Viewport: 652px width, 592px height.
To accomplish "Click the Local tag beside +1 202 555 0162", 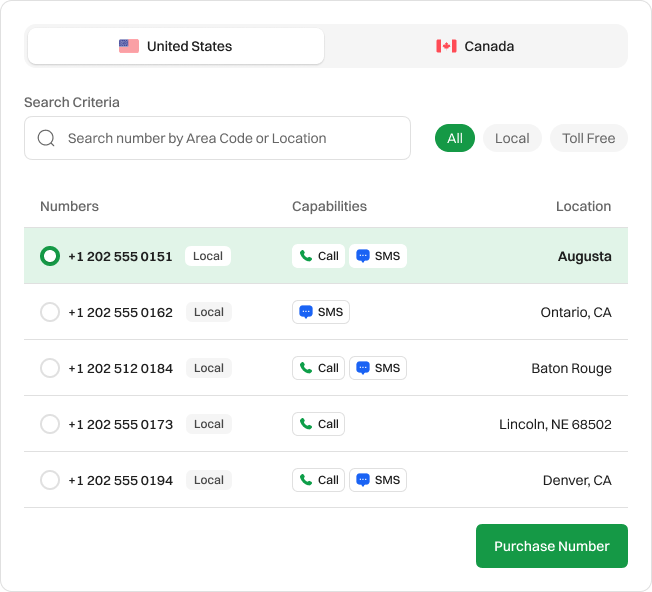I will pos(209,312).
